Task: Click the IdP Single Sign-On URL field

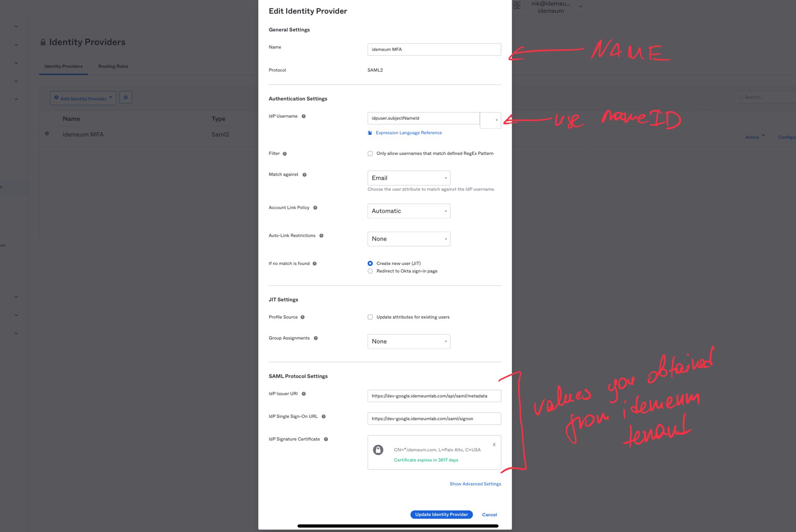Action: (434, 419)
